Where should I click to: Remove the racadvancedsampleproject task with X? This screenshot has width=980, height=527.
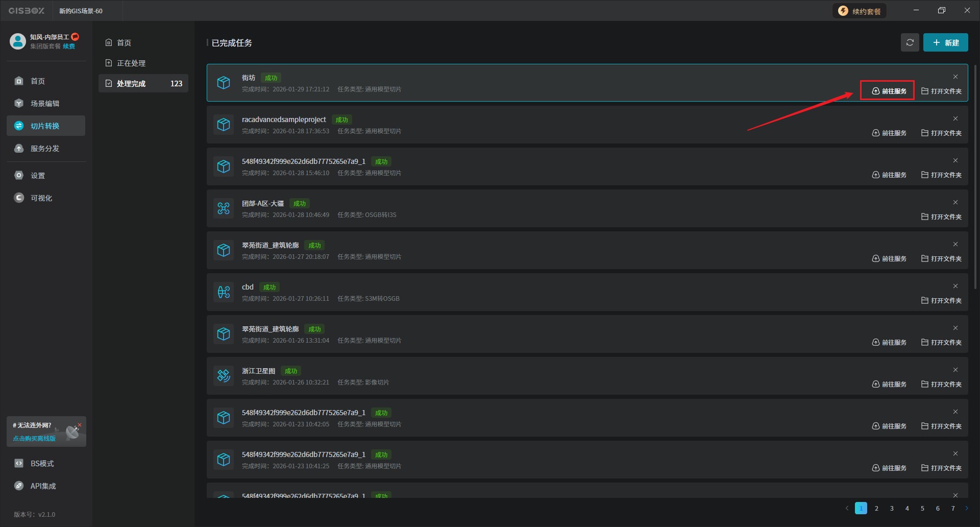click(955, 118)
